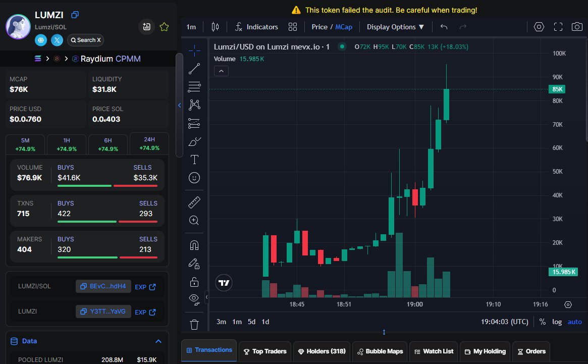Switch chart to Price mode
Image resolution: width=588 pixels, height=364 pixels.
tap(319, 27)
